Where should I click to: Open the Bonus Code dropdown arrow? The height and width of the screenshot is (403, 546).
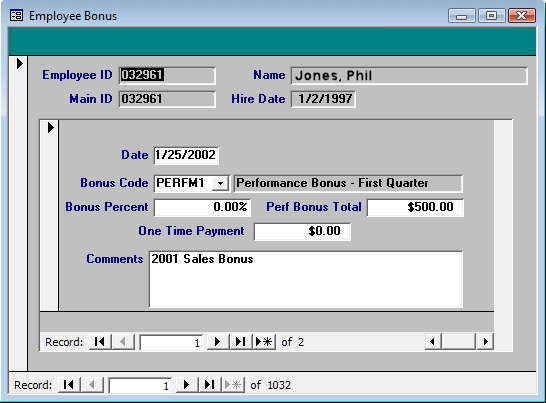click(220, 183)
